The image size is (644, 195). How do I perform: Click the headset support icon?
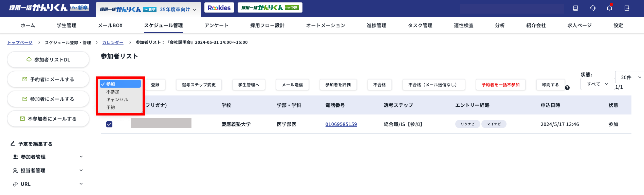coord(593,8)
